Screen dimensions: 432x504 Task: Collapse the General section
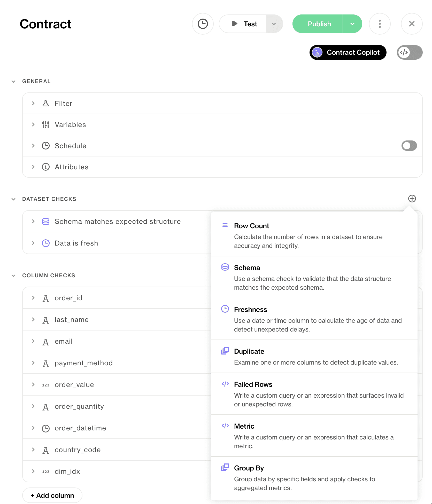(13, 81)
